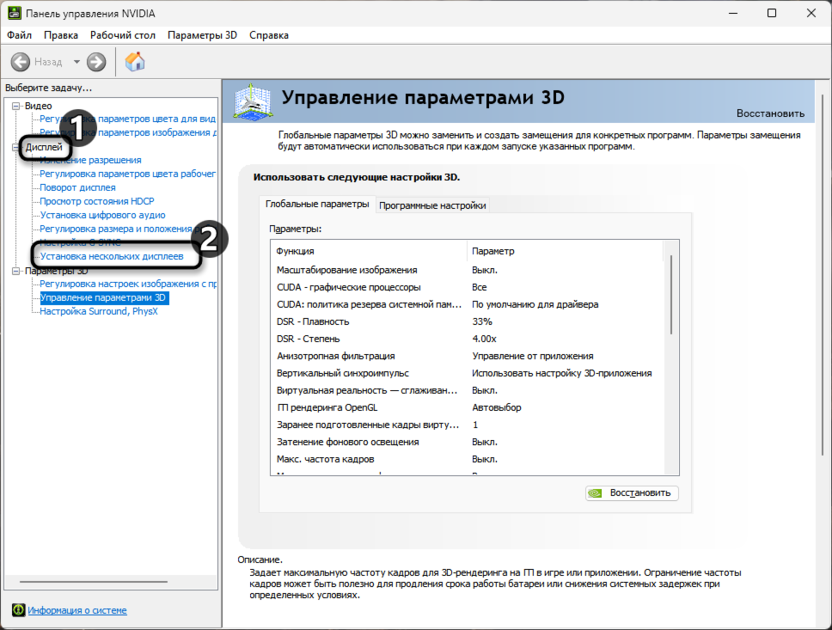Viewport: 832px width, 630px height.
Task: Open the Рабочий стол menu
Action: pyautogui.click(x=123, y=35)
